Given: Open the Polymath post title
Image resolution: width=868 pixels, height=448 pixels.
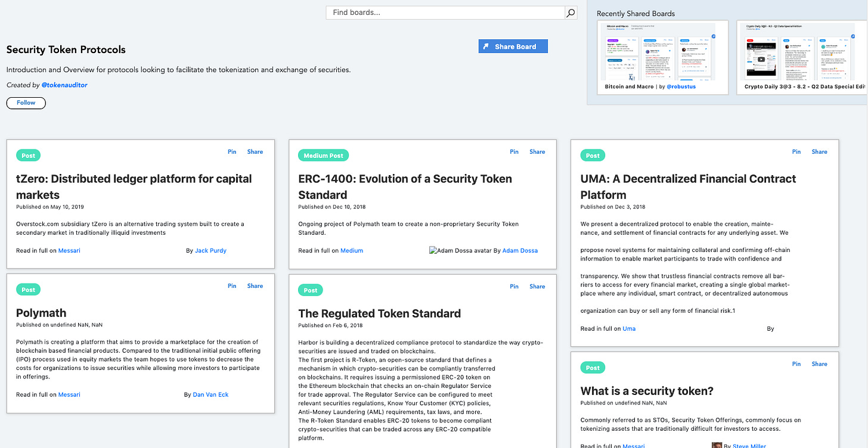Looking at the screenshot, I should [x=41, y=313].
